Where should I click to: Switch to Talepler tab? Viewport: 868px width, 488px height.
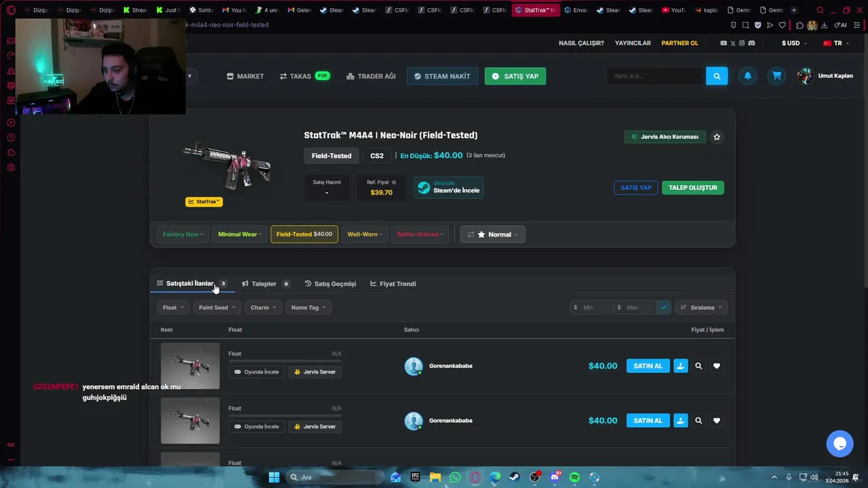point(266,284)
